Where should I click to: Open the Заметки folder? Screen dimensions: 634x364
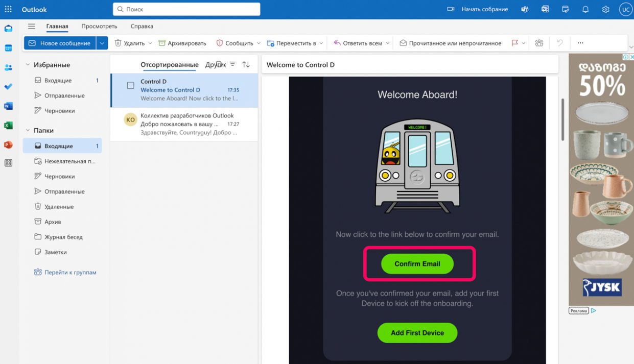tap(62, 252)
